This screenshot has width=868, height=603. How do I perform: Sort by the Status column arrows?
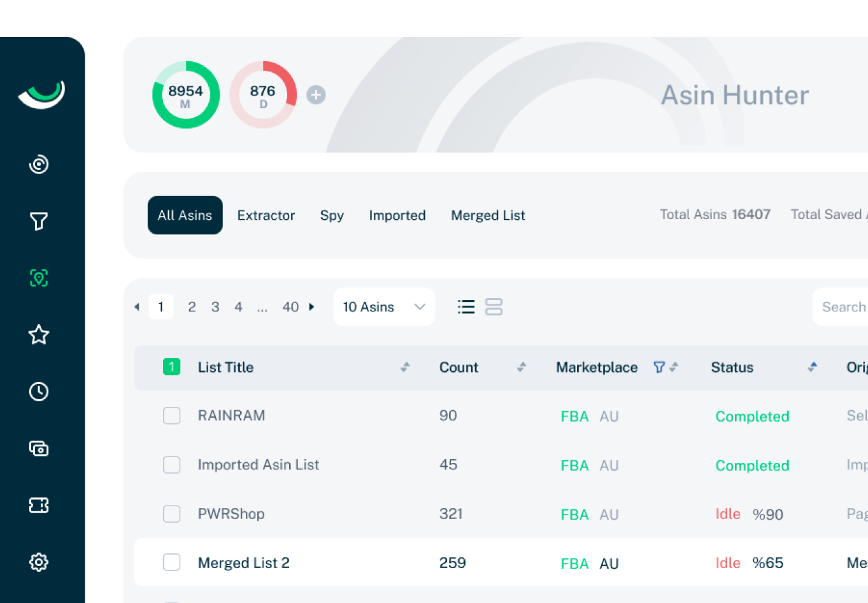point(812,367)
